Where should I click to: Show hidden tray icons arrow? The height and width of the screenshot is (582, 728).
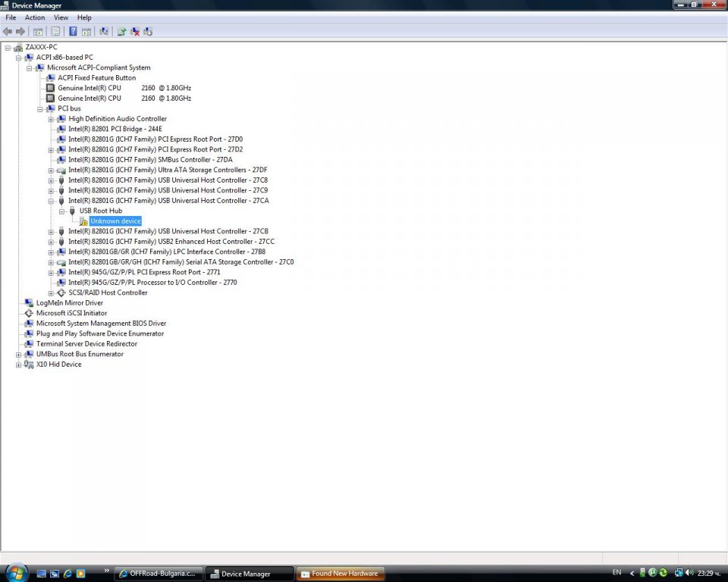pos(632,573)
